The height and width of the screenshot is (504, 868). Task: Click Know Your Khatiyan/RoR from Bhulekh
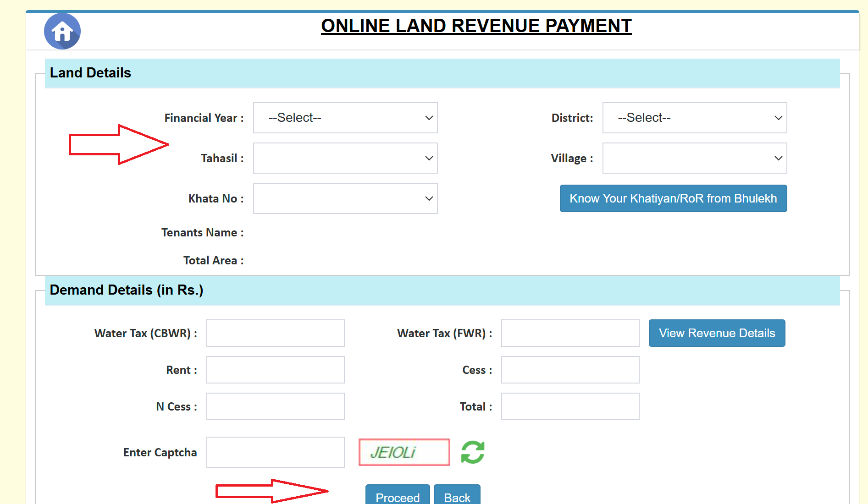(x=673, y=198)
